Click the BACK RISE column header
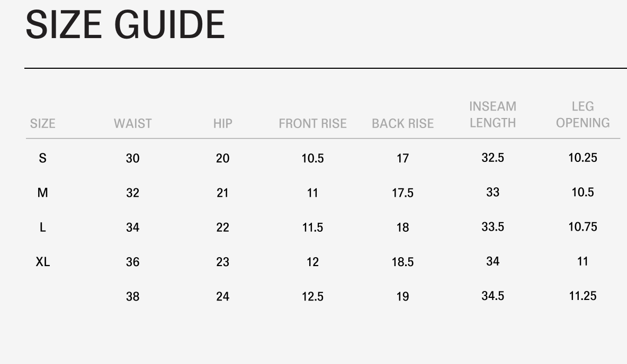This screenshot has width=627, height=364. (x=402, y=124)
